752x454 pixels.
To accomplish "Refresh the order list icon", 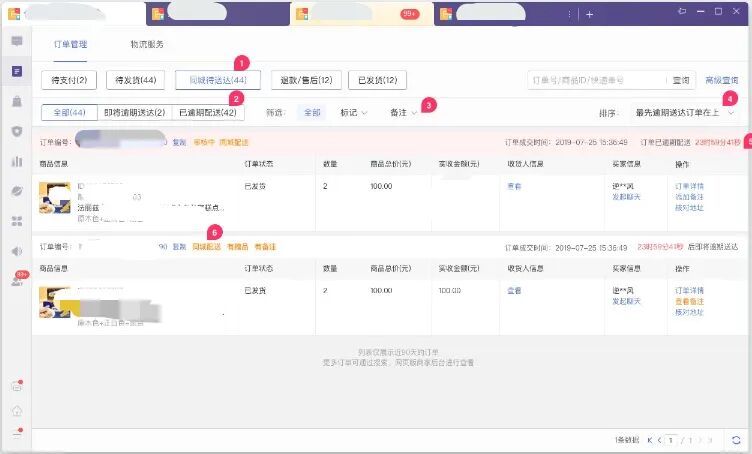I will [736, 440].
